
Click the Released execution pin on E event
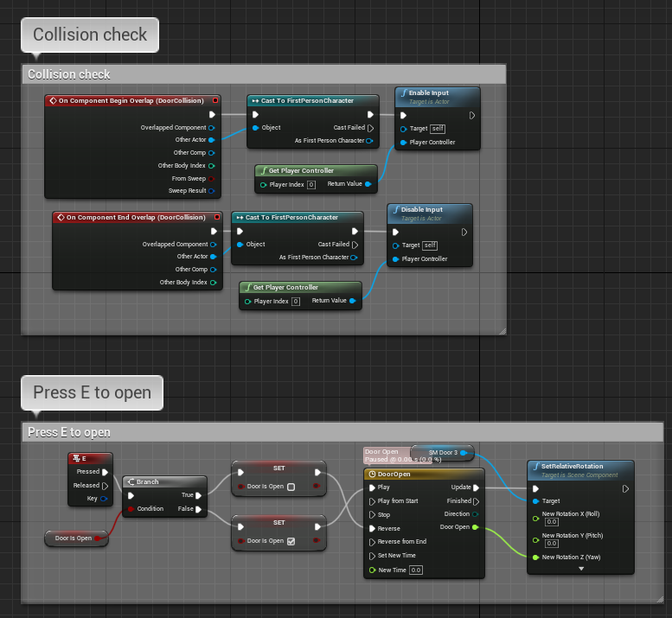[106, 485]
